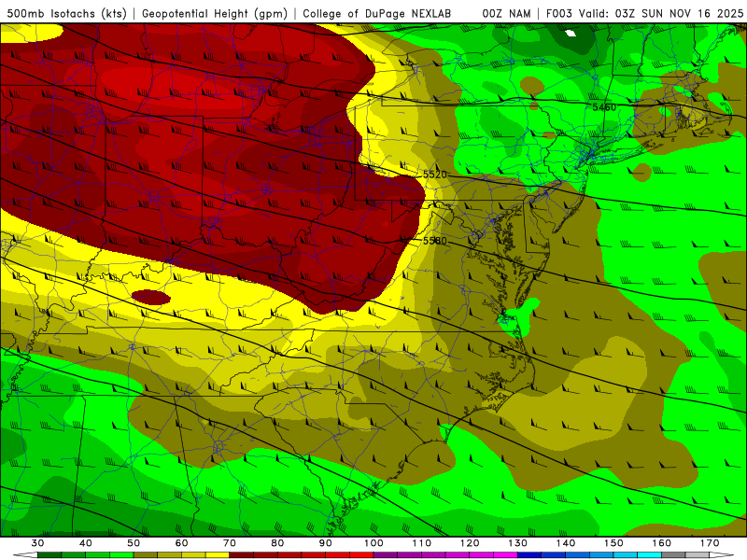Click the Geopotential Height (gpm) header label

pyautogui.click(x=215, y=14)
